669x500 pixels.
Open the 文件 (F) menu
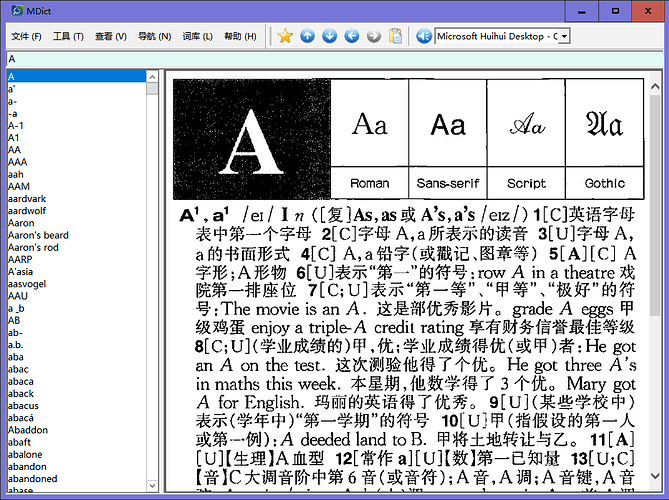coord(26,36)
